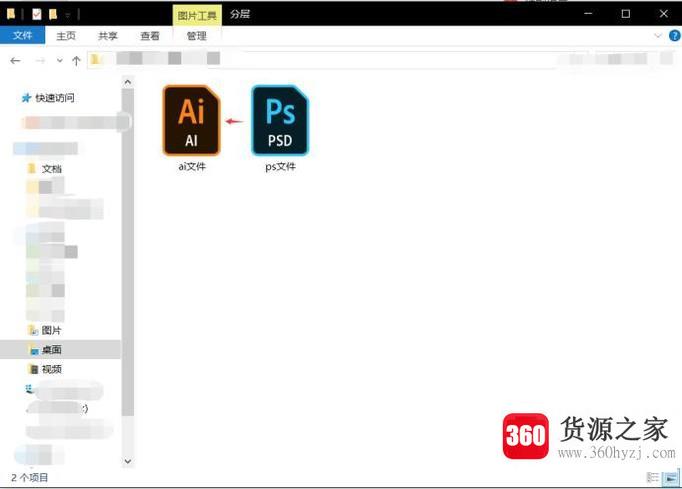Viewport: 682px width, 489px height.
Task: Click the navigation pane scroll up arrow
Action: 128,82
